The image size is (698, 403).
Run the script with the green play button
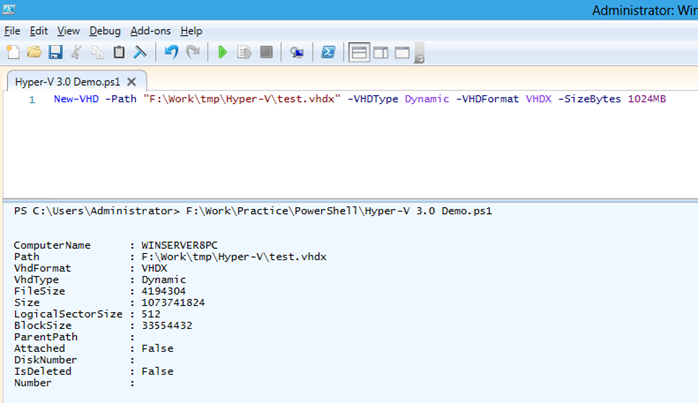click(222, 52)
